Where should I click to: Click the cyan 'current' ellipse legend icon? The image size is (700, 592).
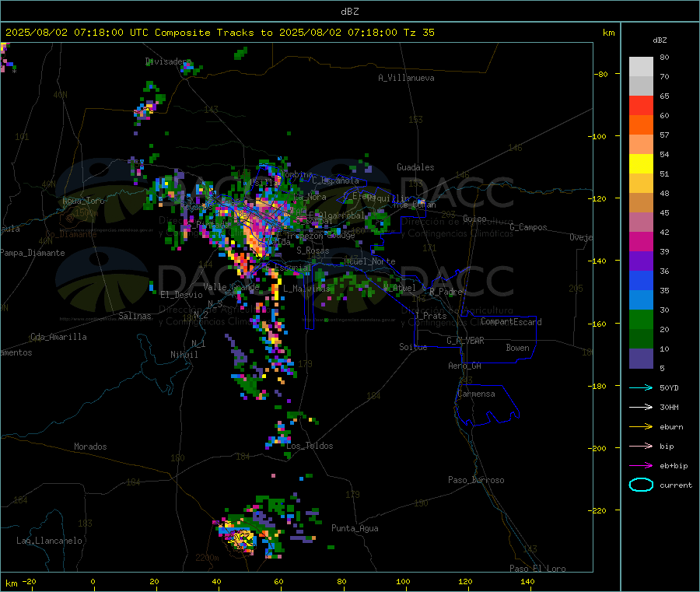tap(641, 485)
